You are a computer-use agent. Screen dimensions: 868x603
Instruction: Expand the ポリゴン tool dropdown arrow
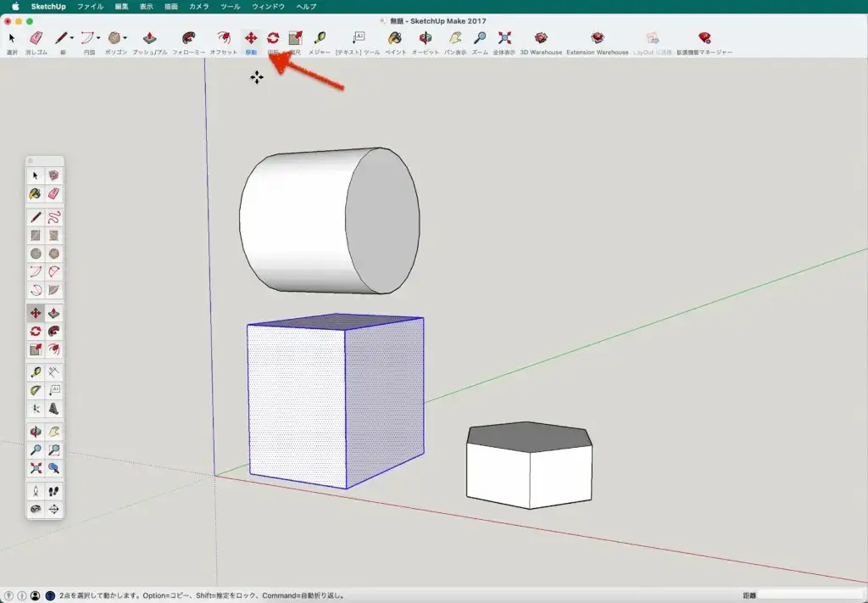[x=125, y=37]
